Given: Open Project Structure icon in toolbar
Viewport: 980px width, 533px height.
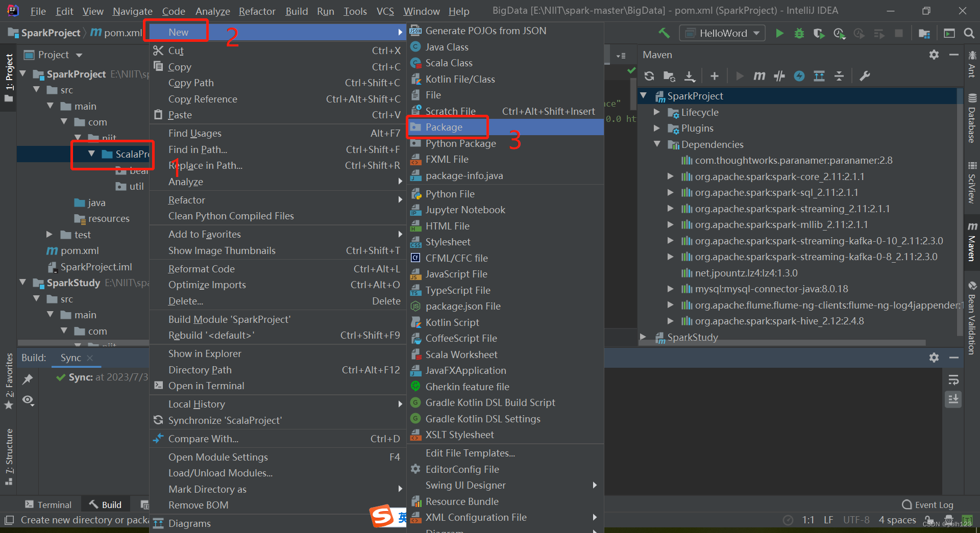Looking at the screenshot, I should click(924, 33).
